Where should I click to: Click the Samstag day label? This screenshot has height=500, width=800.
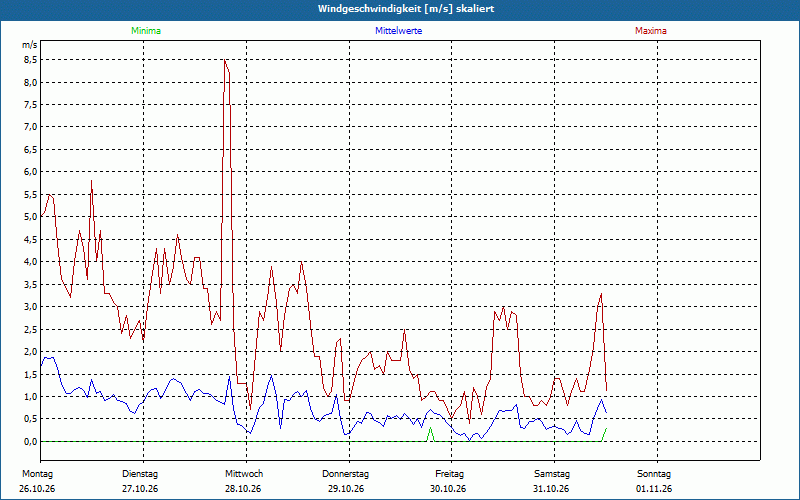point(552,474)
